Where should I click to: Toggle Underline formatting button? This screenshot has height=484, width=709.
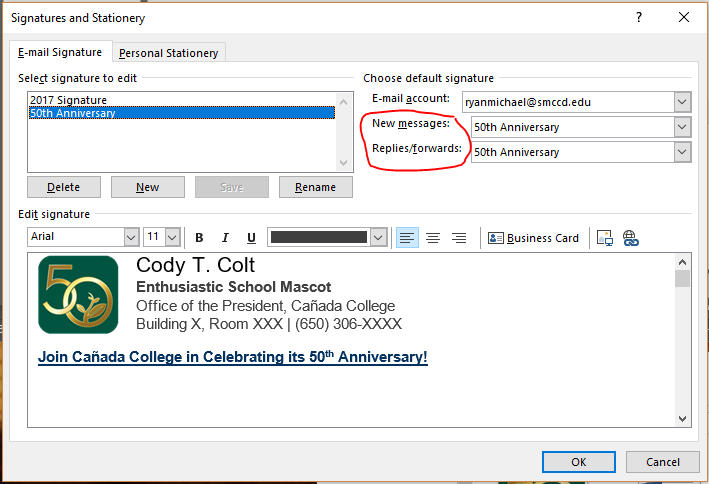pyautogui.click(x=251, y=238)
